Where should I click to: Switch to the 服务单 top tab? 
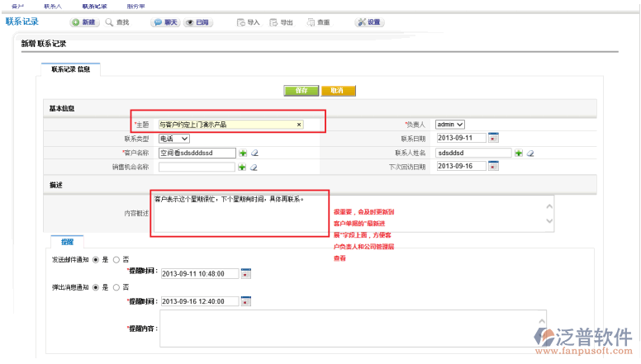[135, 6]
